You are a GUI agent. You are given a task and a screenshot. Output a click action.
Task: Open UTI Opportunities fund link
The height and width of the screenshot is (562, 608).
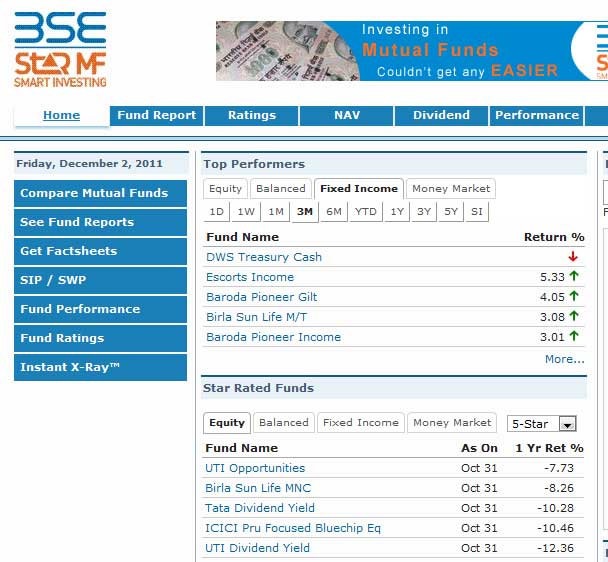(255, 468)
